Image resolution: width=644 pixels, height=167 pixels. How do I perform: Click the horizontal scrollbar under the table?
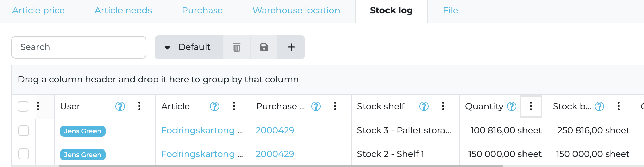click(280, 166)
